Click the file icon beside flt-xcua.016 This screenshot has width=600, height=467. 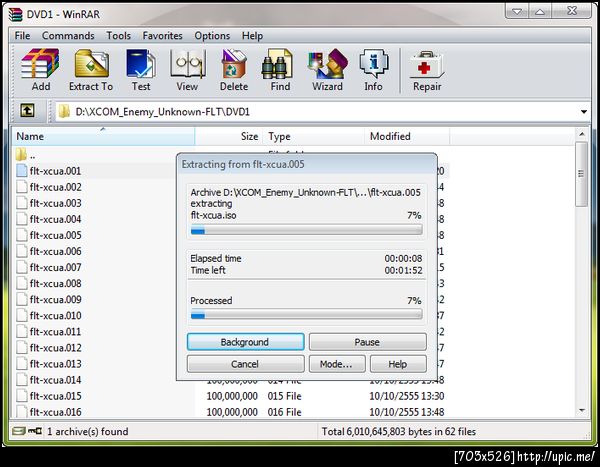22,411
